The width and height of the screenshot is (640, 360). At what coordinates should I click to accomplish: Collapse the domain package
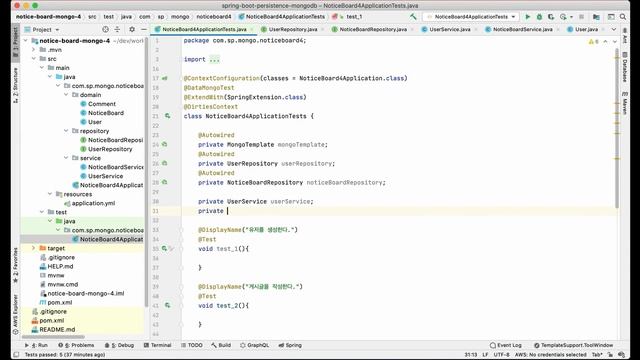[x=66, y=95]
